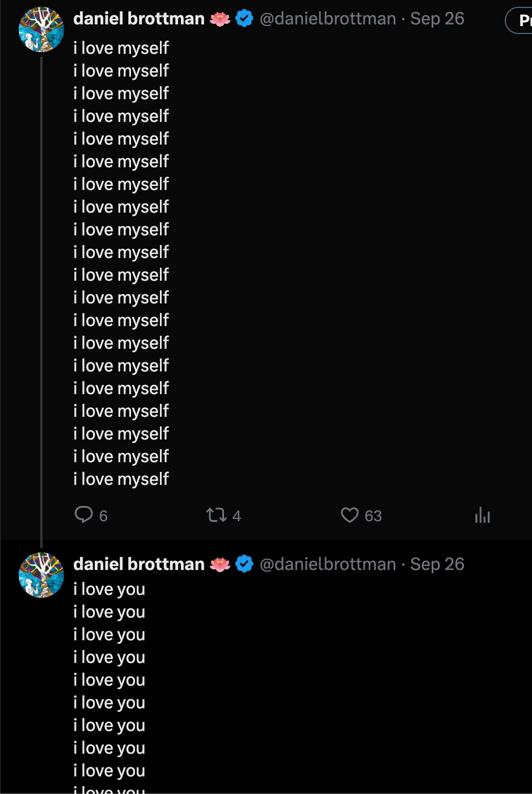Viewport: 532px width, 794px height.
Task: Click the repost icon under the first tweet
Action: click(216, 515)
